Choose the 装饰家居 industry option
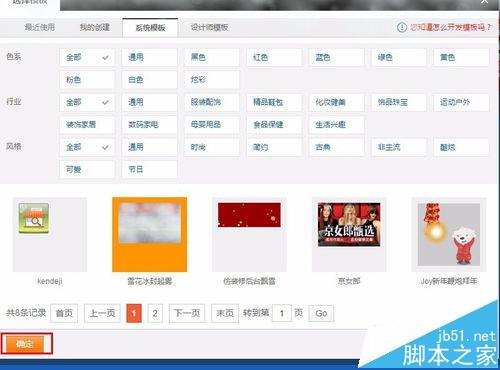The height and width of the screenshot is (370, 500). [x=87, y=125]
